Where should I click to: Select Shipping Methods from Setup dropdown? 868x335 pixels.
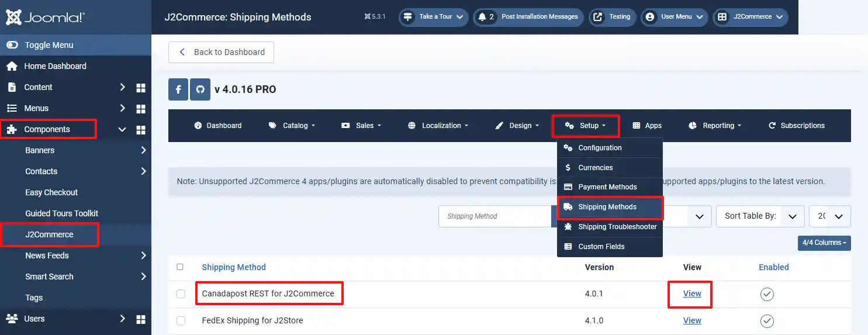[610, 207]
